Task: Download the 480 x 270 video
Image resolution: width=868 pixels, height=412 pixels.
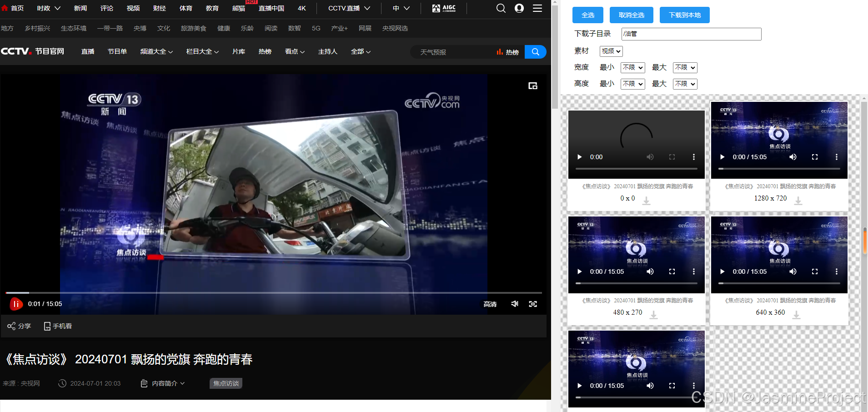Action: click(653, 315)
